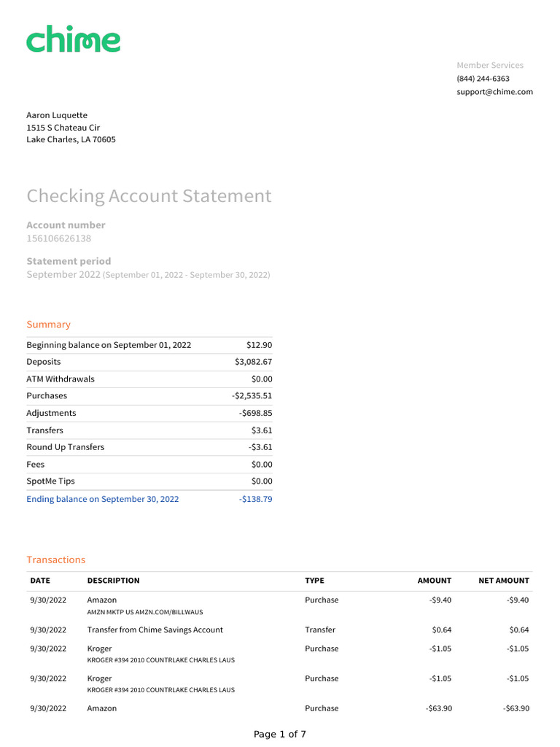This screenshot has width=560, height=747.
Task: Select the -$2,535.51 purchases amount
Action: [252, 396]
